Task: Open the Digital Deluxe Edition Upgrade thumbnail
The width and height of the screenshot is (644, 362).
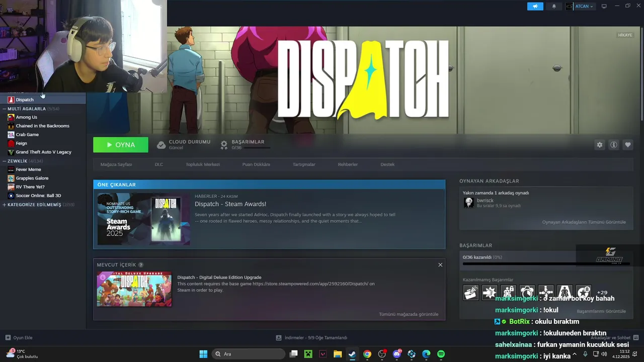Action: (134, 289)
